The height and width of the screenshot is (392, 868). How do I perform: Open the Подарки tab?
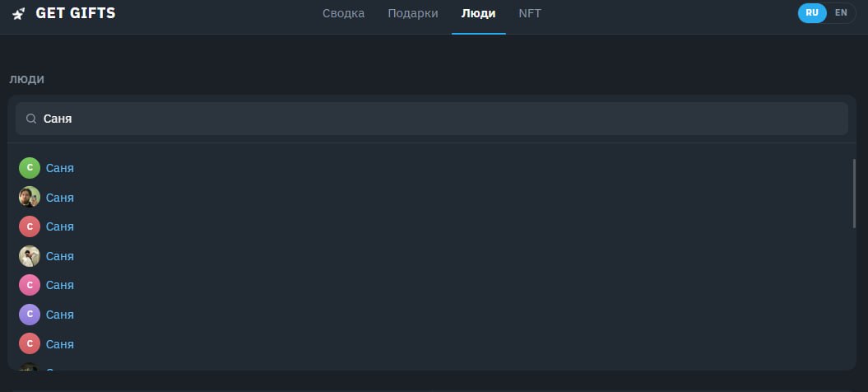tap(413, 13)
